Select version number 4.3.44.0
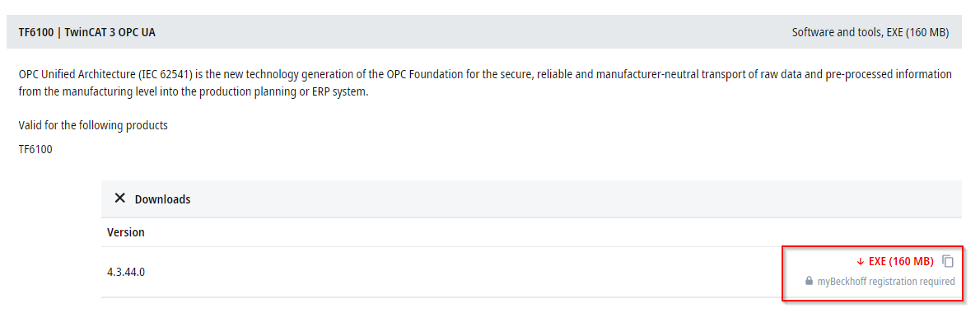 coord(126,273)
